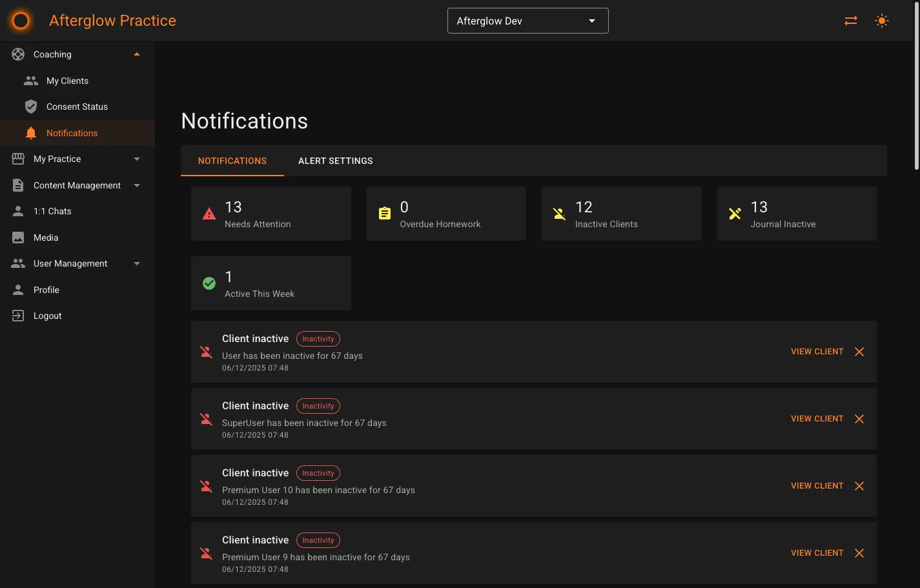920x588 pixels.
Task: Switch to the Alert Settings tab
Action: pyautogui.click(x=335, y=161)
